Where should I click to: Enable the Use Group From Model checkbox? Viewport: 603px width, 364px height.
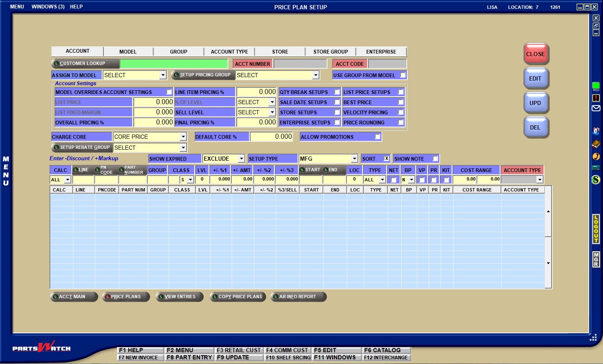click(x=403, y=75)
